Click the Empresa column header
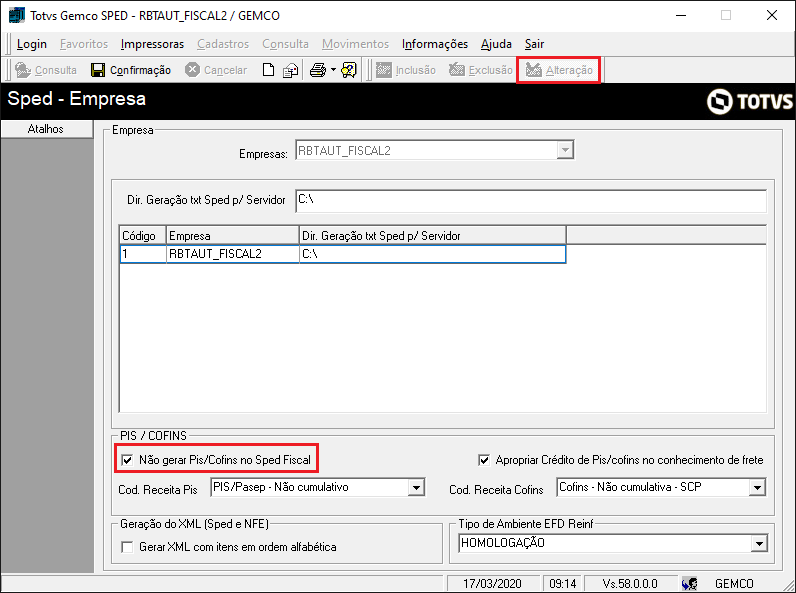Screen dimensions: 796x593 click(x=233, y=236)
